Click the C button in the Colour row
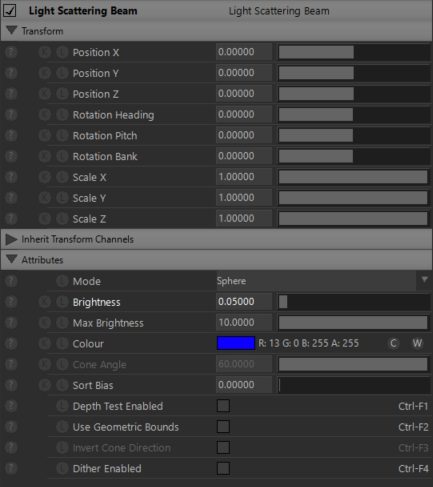The width and height of the screenshot is (433, 487). pyautogui.click(x=393, y=343)
